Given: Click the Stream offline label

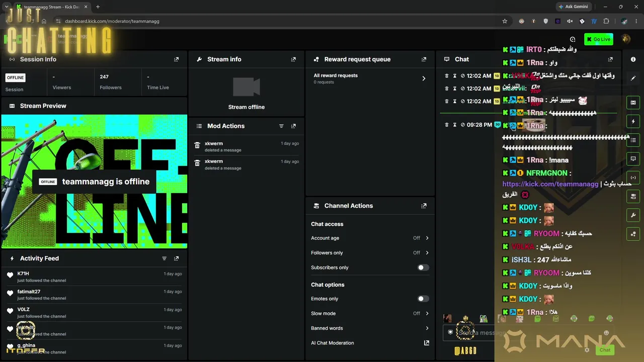Looking at the screenshot, I should tap(247, 107).
